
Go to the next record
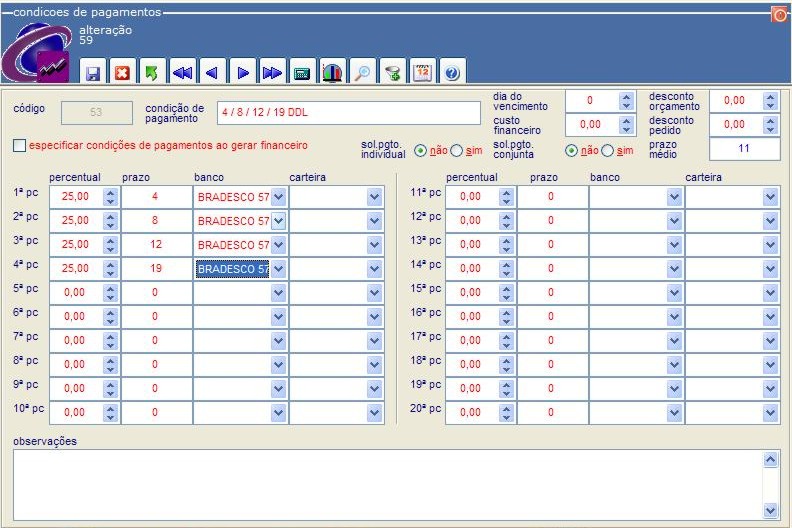point(242,72)
